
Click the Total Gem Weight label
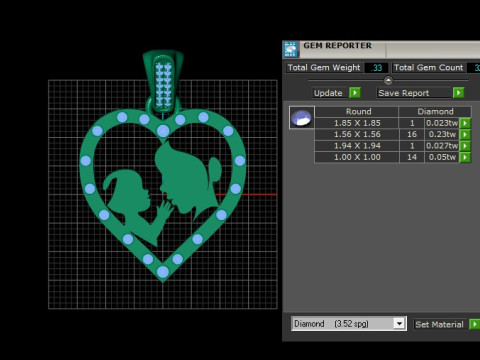[324, 68]
